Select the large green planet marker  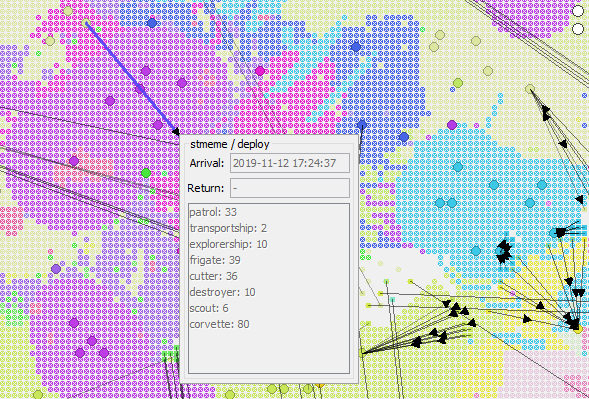[146, 173]
